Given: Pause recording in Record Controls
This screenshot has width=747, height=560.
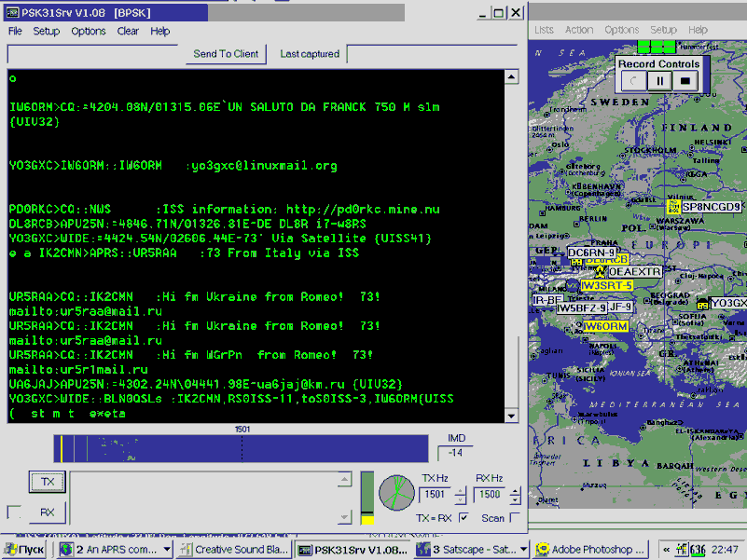Looking at the screenshot, I should 659,81.
